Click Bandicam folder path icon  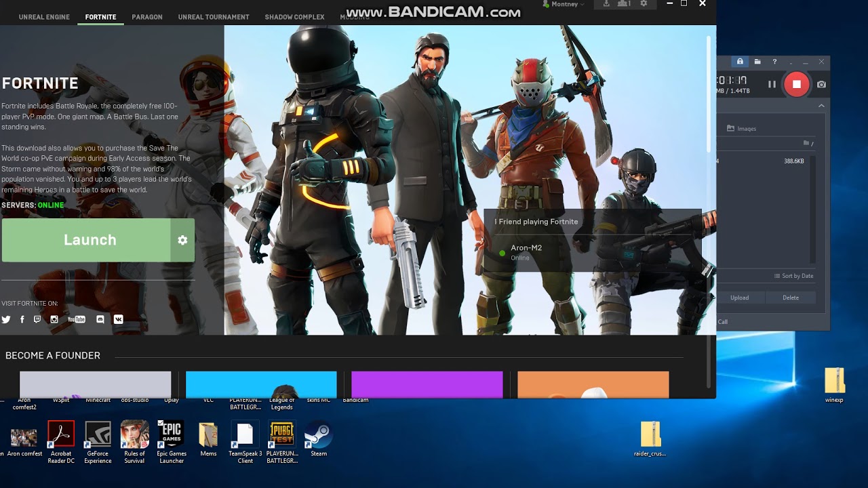pos(807,143)
